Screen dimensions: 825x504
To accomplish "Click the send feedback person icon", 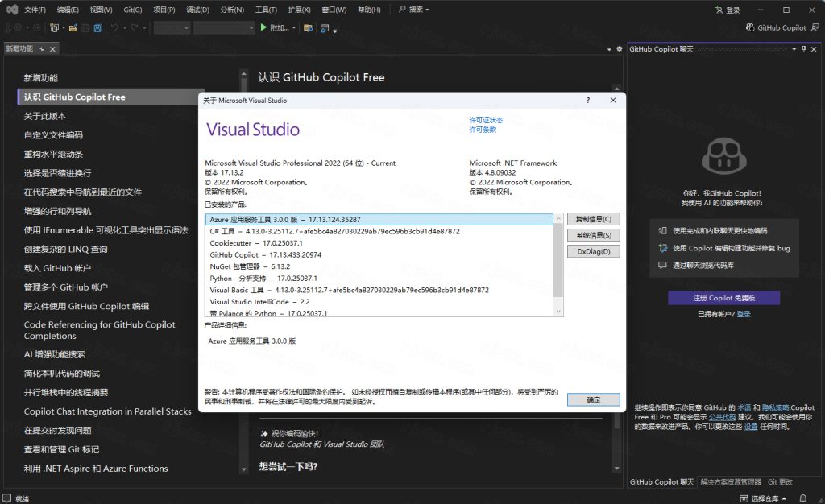I will 815,27.
